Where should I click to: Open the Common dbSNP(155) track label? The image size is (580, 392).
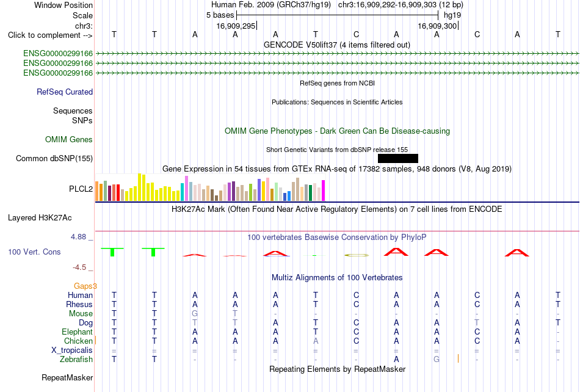point(54,158)
